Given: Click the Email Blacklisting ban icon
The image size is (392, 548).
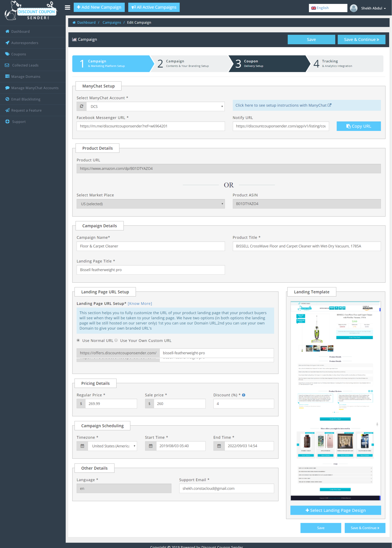Looking at the screenshot, I should tap(7, 99).
